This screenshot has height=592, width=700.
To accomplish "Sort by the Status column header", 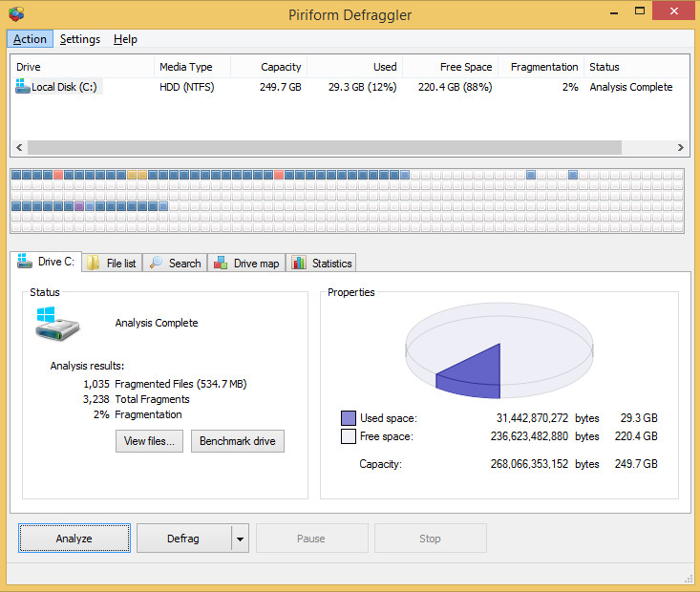I will point(636,67).
